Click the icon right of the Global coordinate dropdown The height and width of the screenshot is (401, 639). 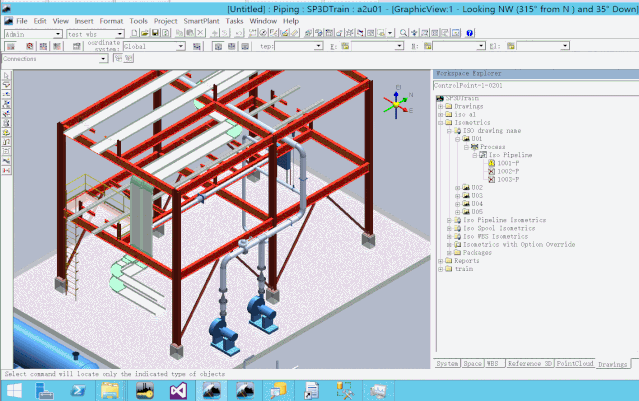point(197,46)
